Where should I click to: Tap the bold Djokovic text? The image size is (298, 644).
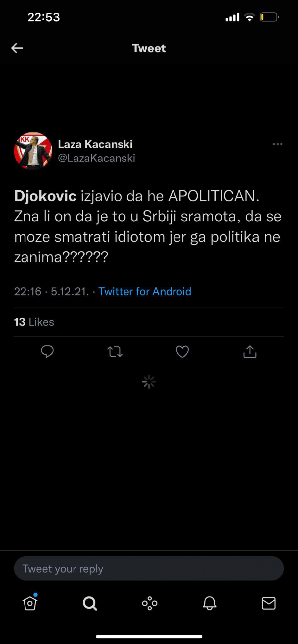45,196
